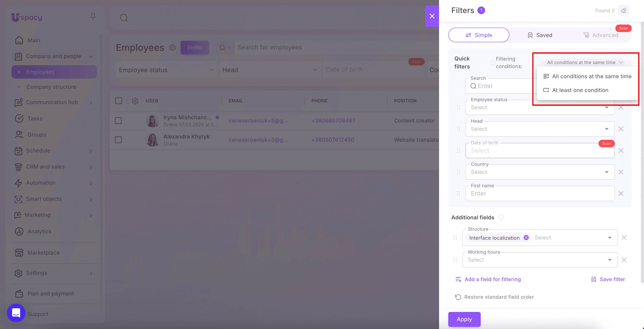Toggle the select-all checkbox in table header

119,101
